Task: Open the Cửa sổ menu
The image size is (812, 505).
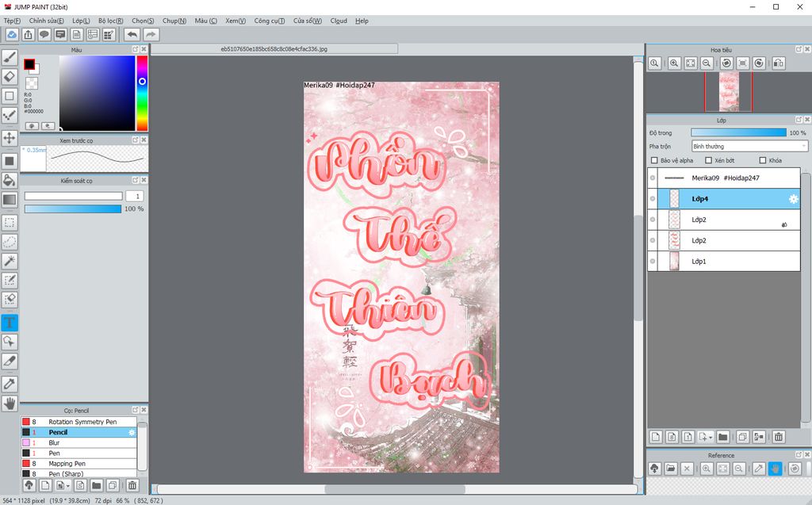Action: pos(308,21)
